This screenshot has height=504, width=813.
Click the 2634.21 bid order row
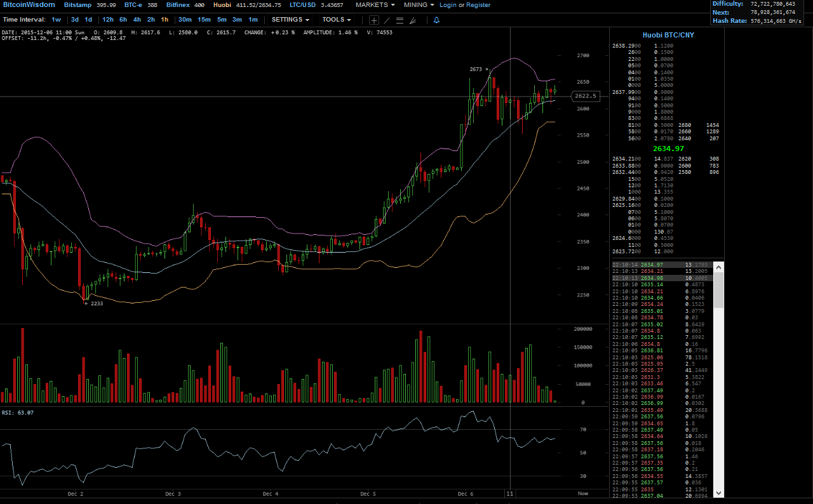[x=643, y=159]
